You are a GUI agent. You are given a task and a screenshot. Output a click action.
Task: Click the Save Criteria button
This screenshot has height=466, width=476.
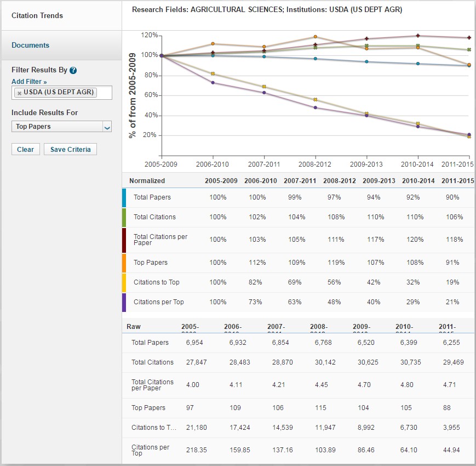(x=71, y=150)
